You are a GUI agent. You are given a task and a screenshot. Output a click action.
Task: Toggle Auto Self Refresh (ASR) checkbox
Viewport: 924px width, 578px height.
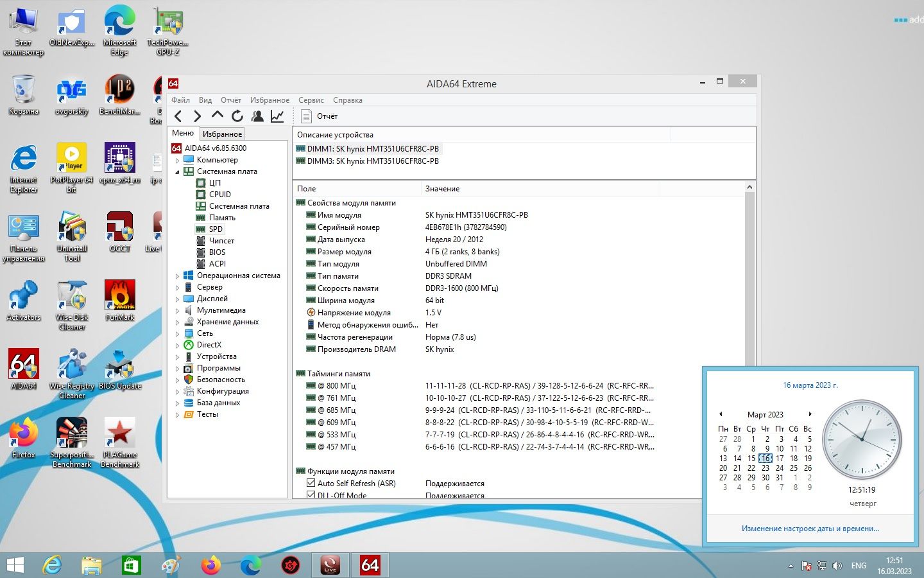coord(311,483)
